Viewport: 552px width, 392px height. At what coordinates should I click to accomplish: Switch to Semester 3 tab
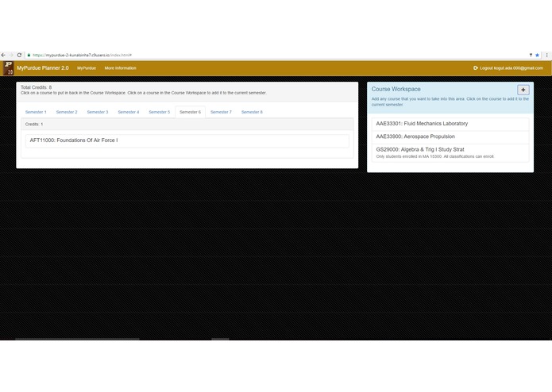click(98, 112)
